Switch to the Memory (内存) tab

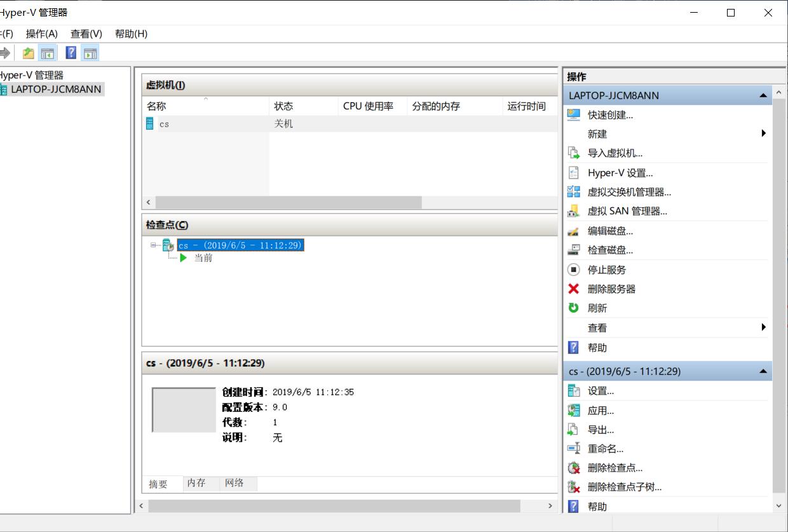196,483
